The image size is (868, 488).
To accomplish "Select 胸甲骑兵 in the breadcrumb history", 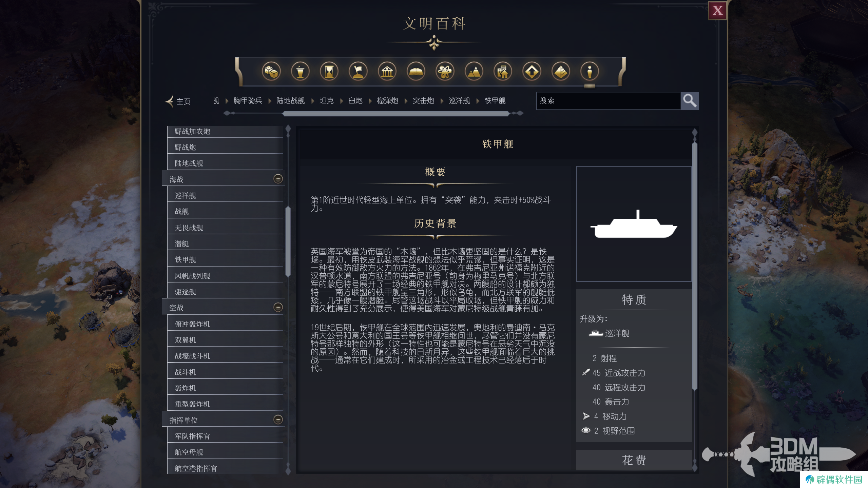I will click(x=248, y=101).
